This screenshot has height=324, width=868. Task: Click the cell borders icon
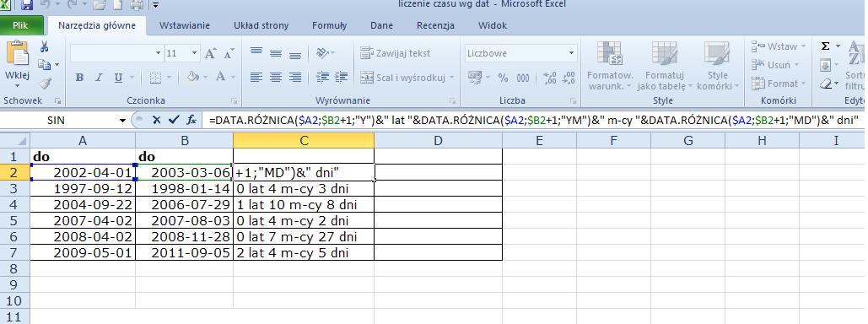pyautogui.click(x=155, y=78)
